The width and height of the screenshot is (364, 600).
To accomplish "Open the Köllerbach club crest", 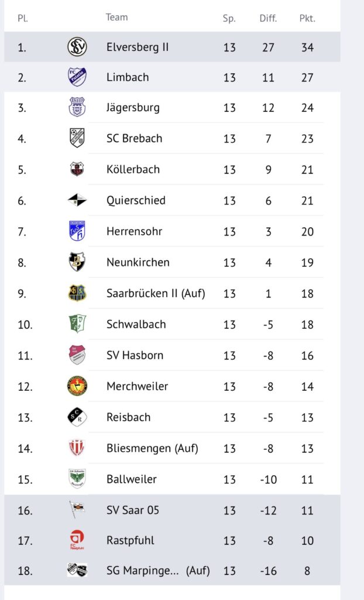I will [77, 169].
